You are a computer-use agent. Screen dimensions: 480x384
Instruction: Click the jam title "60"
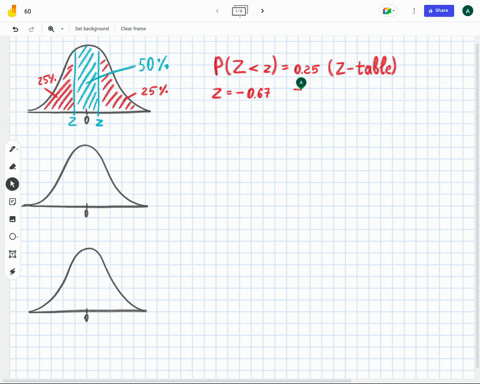[x=28, y=11]
